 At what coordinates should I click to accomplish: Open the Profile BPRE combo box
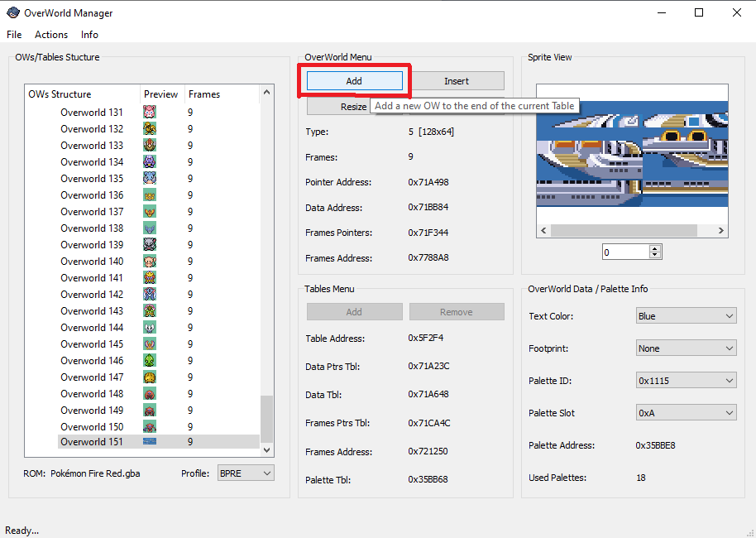pos(244,473)
